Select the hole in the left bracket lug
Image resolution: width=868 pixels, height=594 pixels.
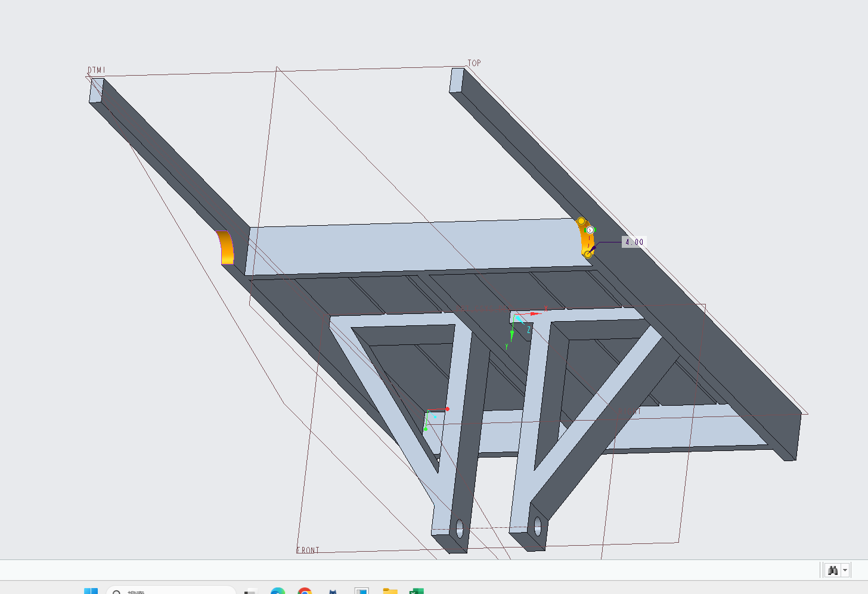point(460,528)
